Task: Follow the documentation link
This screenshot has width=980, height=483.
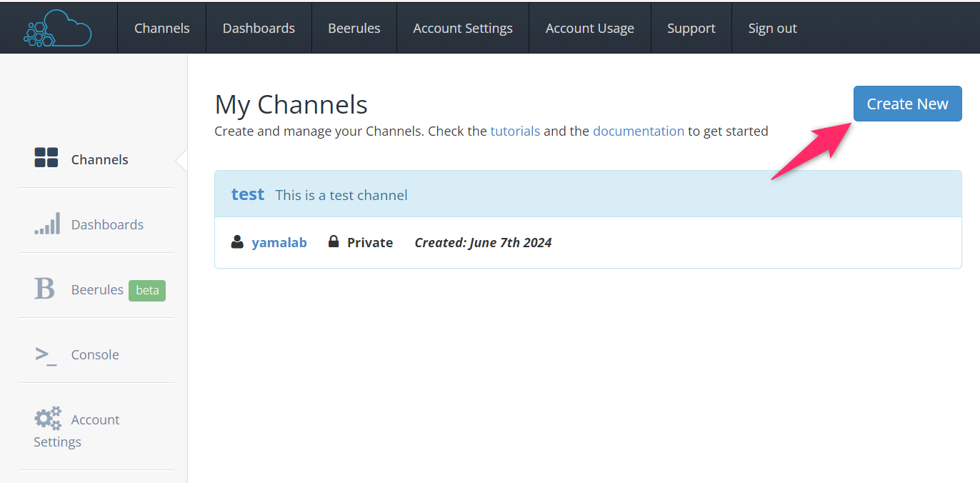Action: pos(639,131)
